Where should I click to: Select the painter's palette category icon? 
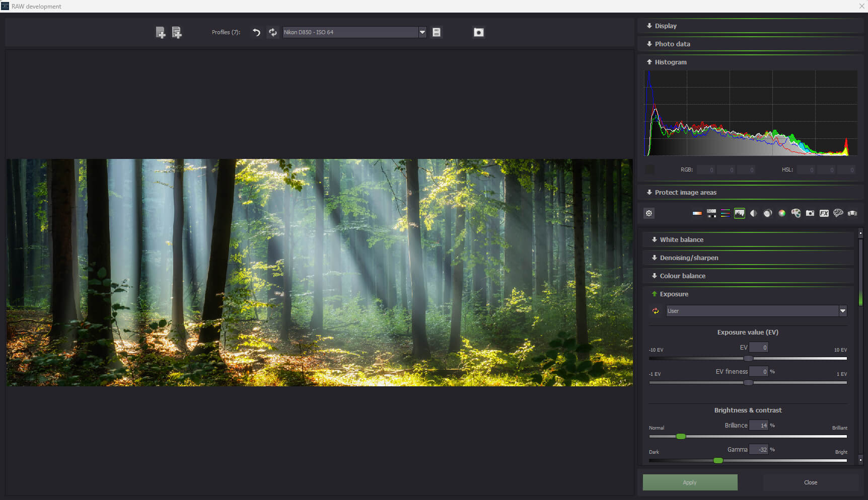[x=795, y=213]
